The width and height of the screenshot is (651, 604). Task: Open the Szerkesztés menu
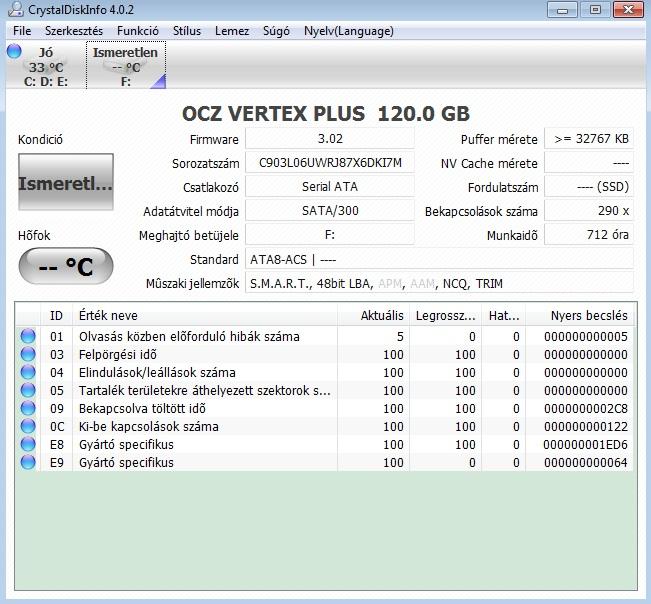(73, 31)
